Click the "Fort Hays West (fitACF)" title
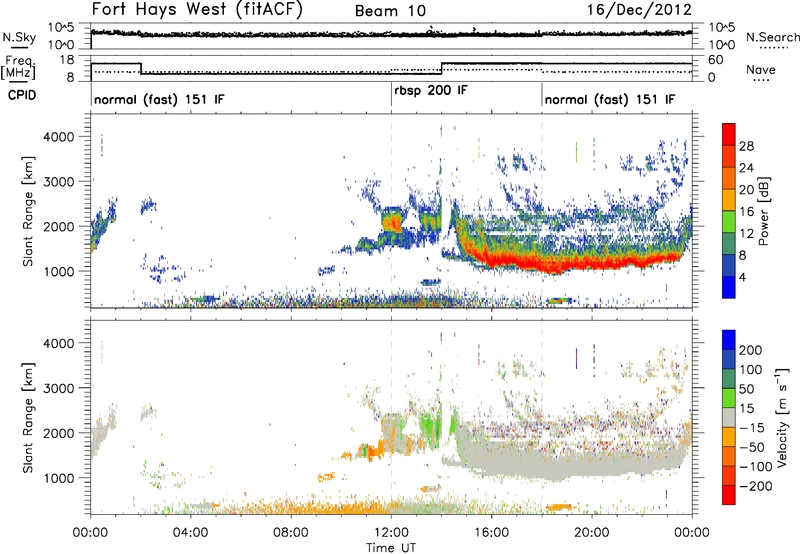The height and width of the screenshot is (554, 800). pos(197,9)
